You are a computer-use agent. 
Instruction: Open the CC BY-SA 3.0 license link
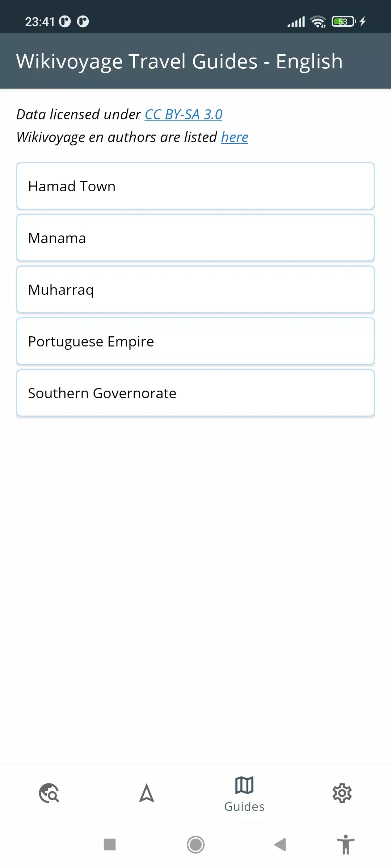point(184,114)
